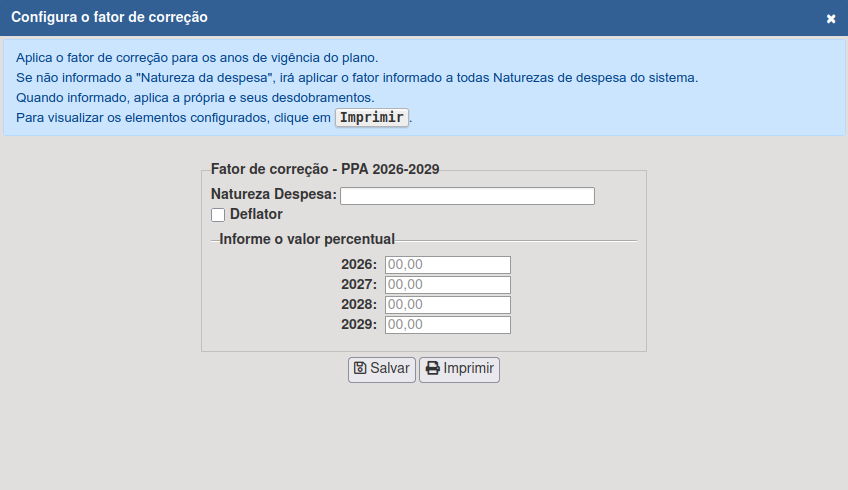The image size is (848, 490).
Task: Click the 2026 year label
Action: pos(358,265)
